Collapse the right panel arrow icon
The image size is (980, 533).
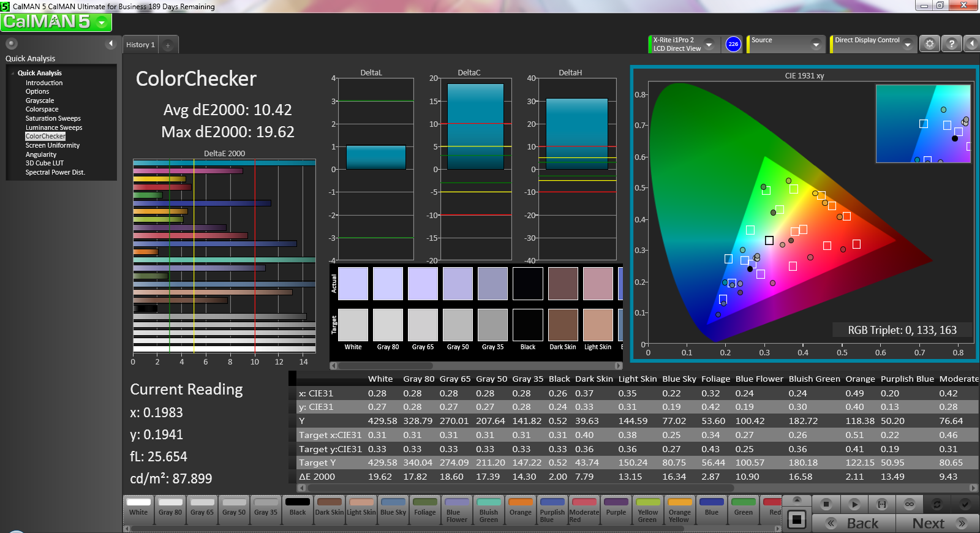972,44
